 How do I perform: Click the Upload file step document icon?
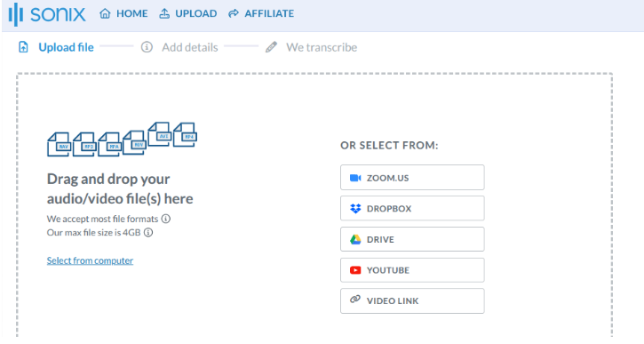pyautogui.click(x=23, y=47)
